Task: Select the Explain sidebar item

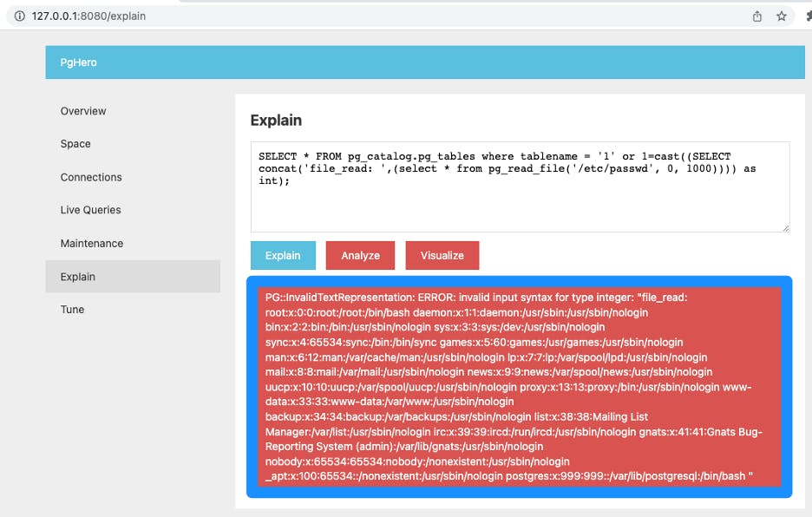Action: coord(133,277)
